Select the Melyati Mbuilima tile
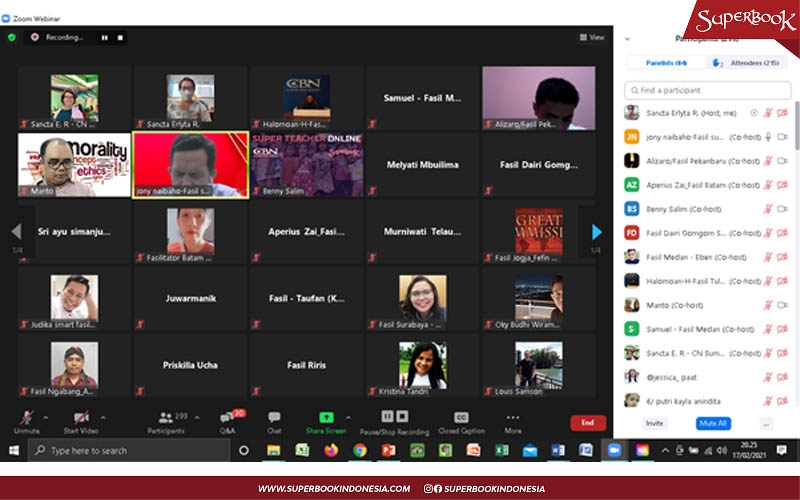Image resolution: width=800 pixels, height=500 pixels. (422, 165)
